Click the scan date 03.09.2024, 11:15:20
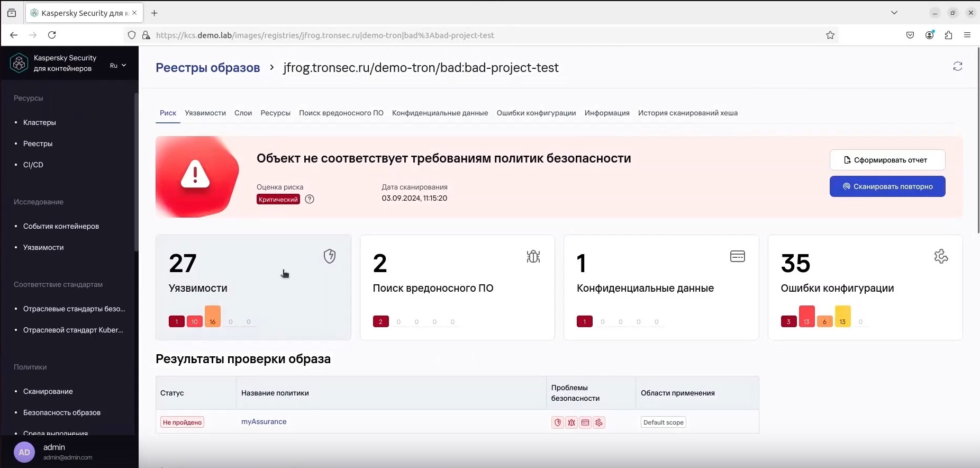 (414, 198)
